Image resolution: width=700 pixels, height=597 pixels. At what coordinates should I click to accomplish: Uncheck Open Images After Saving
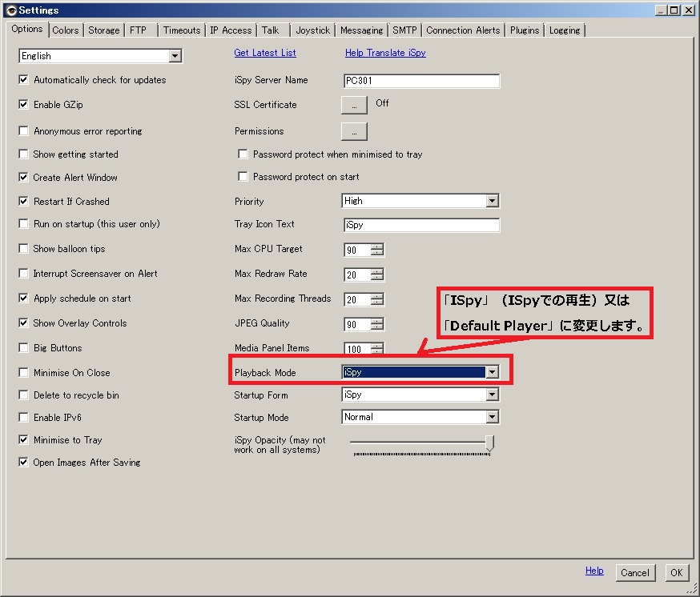(23, 463)
